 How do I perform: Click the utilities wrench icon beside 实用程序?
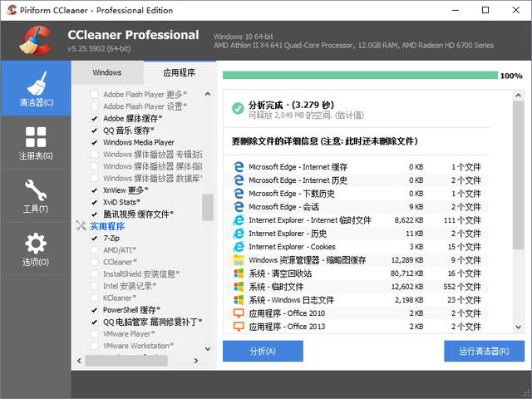point(81,225)
